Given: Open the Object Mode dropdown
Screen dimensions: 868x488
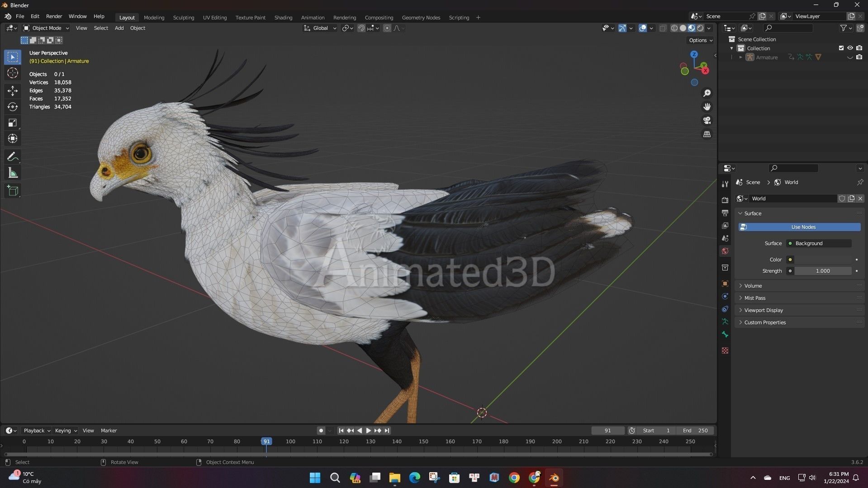Looking at the screenshot, I should point(46,28).
